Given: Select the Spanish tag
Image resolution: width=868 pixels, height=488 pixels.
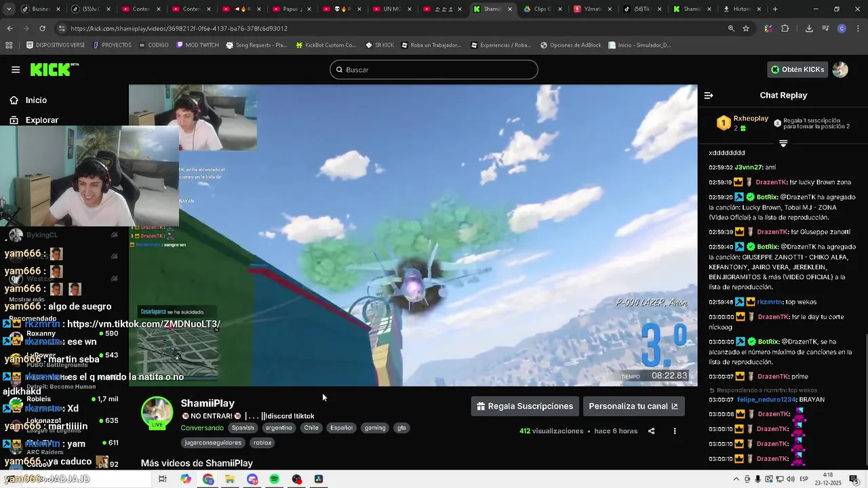Looking at the screenshot, I should point(242,428).
